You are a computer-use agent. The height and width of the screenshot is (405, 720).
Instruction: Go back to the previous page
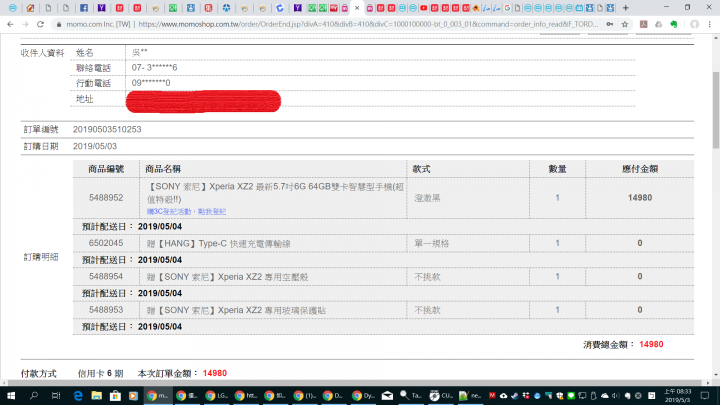click(10, 24)
